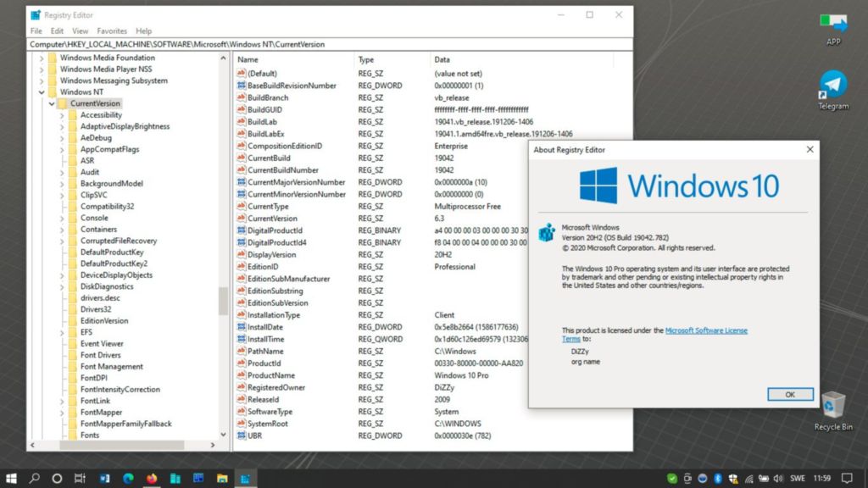The image size is (868, 488).
Task: Open the Windows Start menu
Action: pos(11,478)
